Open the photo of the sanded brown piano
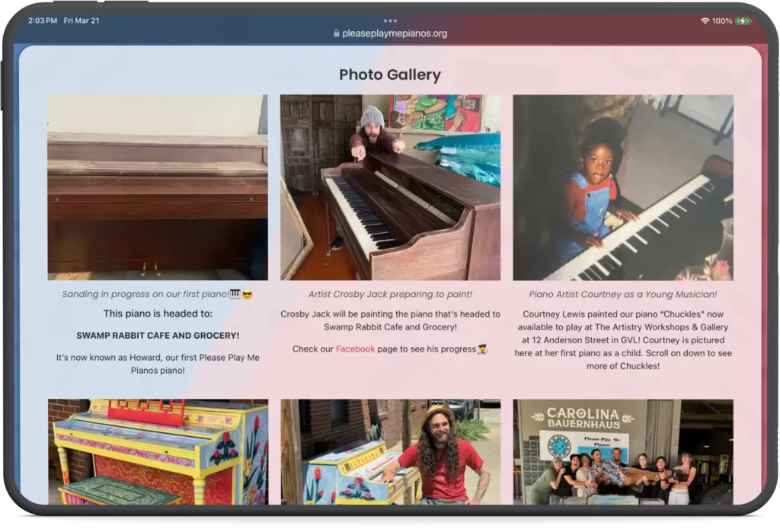This screenshot has height=532, width=780. click(158, 189)
